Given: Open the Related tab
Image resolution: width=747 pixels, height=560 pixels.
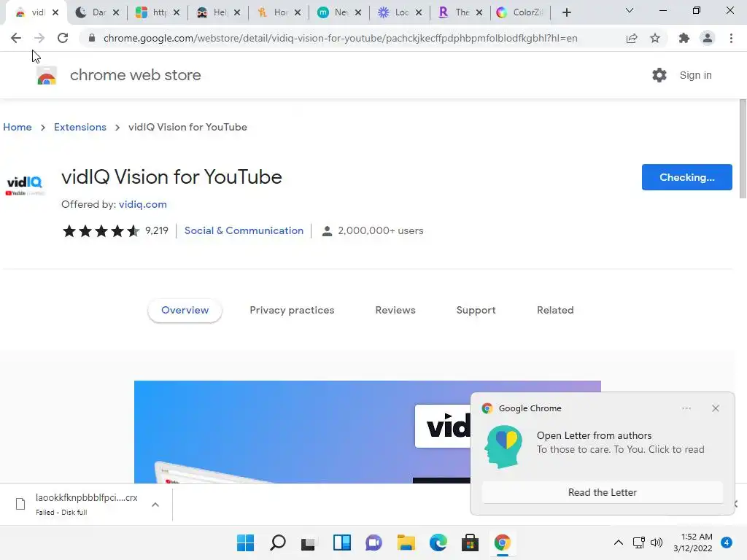Looking at the screenshot, I should coord(555,311).
